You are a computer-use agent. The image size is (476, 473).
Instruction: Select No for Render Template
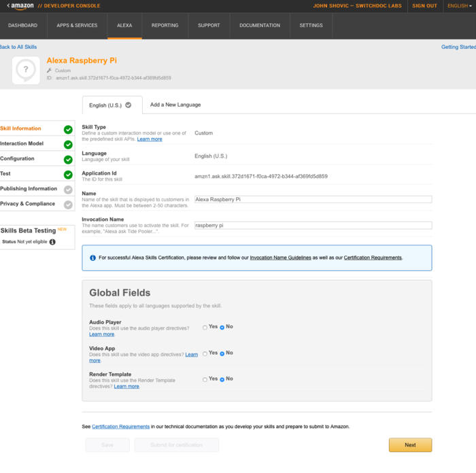[x=222, y=379]
